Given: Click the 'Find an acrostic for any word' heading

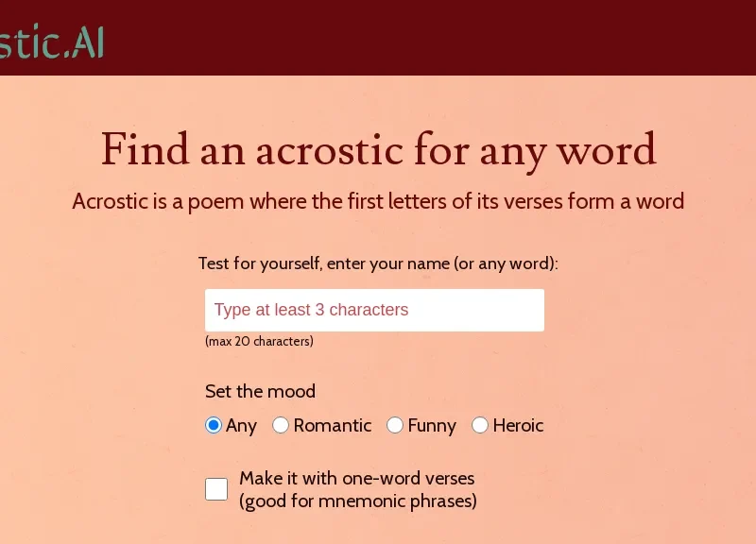Looking at the screenshot, I should [x=378, y=150].
